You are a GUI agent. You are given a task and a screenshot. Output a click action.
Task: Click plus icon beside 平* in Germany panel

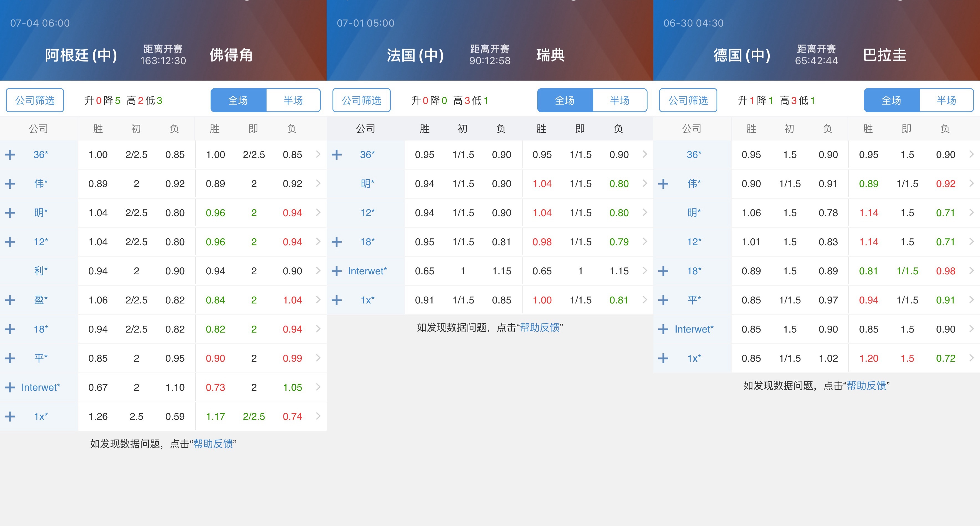663,300
